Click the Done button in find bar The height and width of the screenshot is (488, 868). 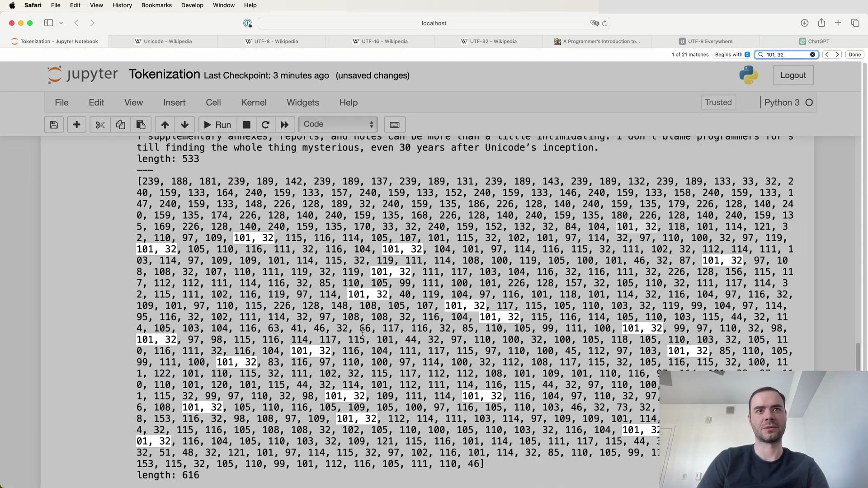click(x=855, y=54)
